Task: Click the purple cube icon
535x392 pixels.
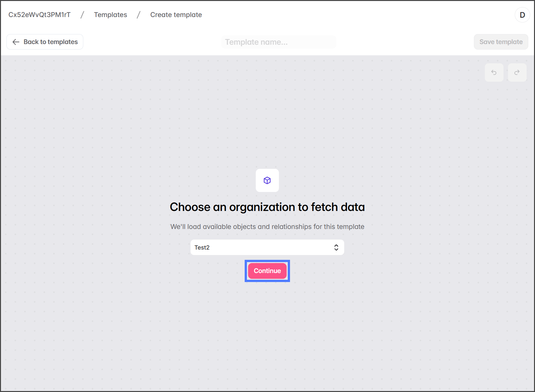Action: pyautogui.click(x=267, y=180)
